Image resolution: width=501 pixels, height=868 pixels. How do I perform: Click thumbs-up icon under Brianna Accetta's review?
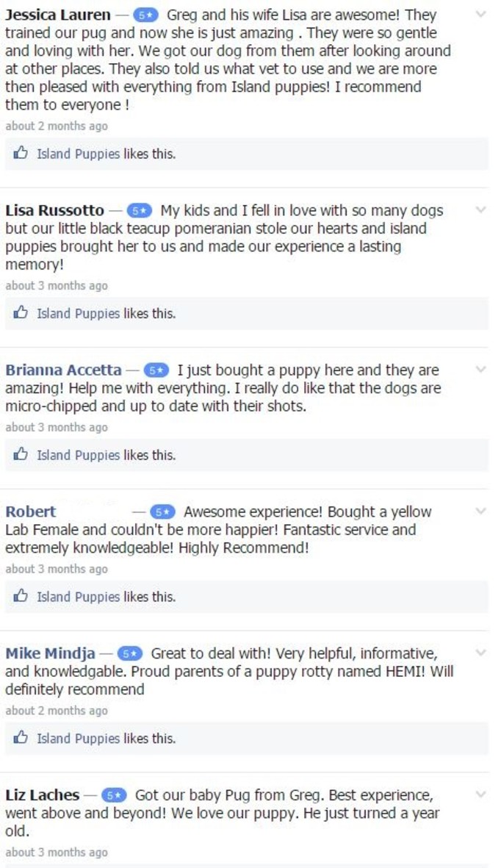(x=21, y=454)
